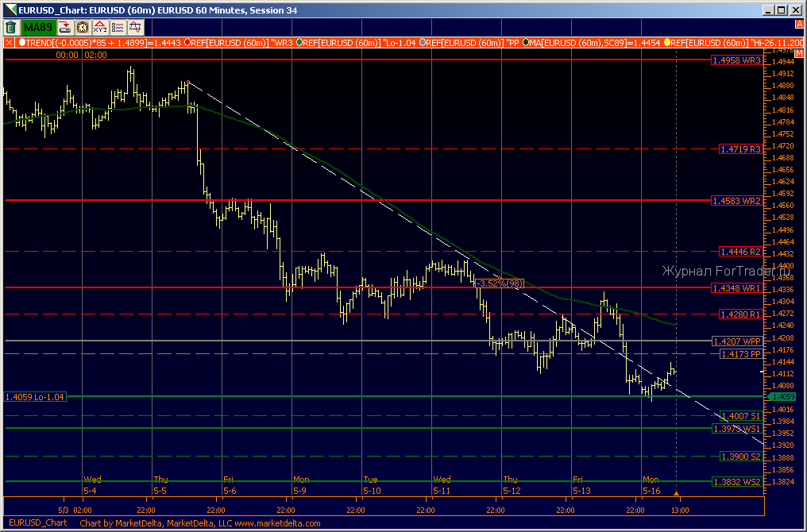Click the Thu 5-5 date label
The image size is (807, 532).
click(x=160, y=484)
